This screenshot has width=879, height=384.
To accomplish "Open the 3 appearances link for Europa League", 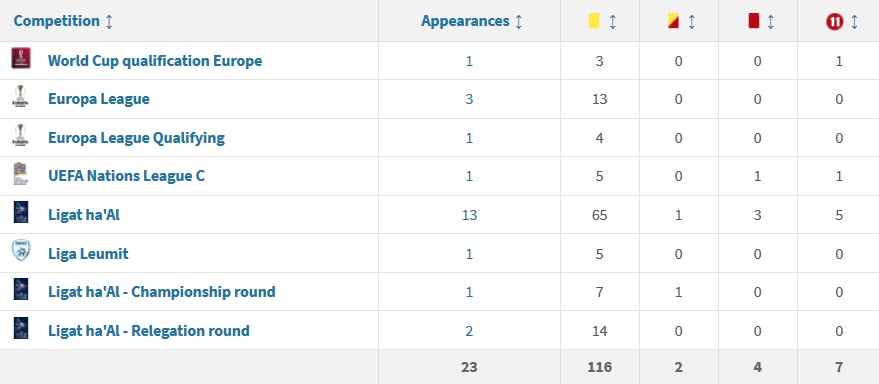I will 469,99.
